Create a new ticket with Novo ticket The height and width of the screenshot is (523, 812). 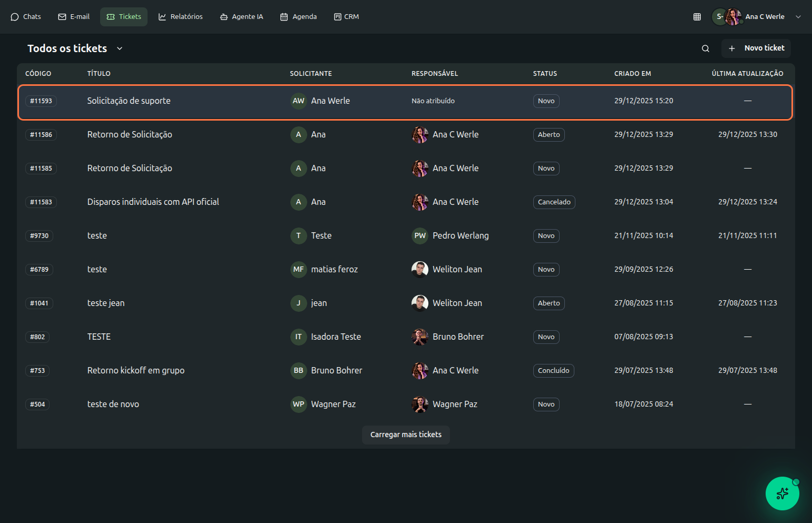tap(756, 48)
